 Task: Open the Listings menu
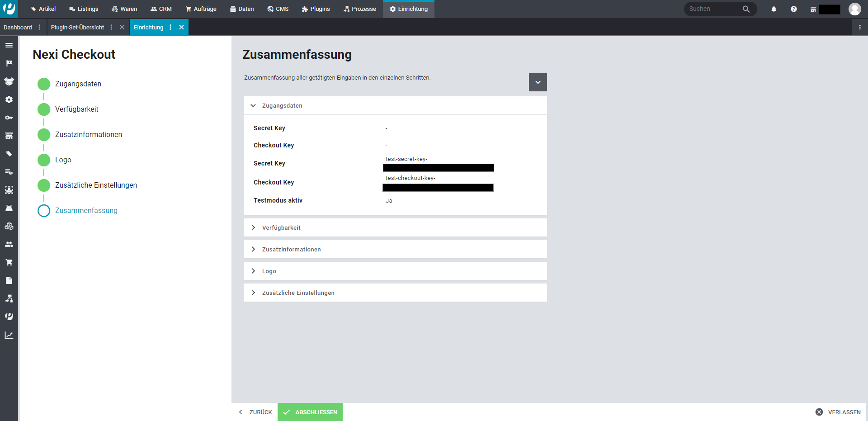pos(84,9)
